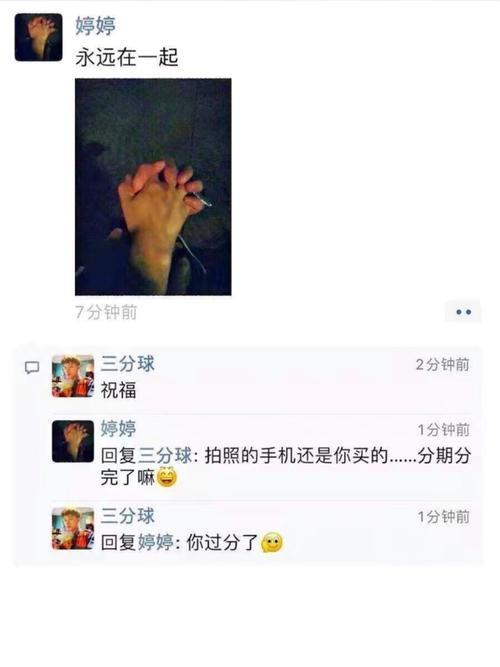This screenshot has width=500, height=667.
Task: Click the comment bubble icon
Action: point(32,368)
